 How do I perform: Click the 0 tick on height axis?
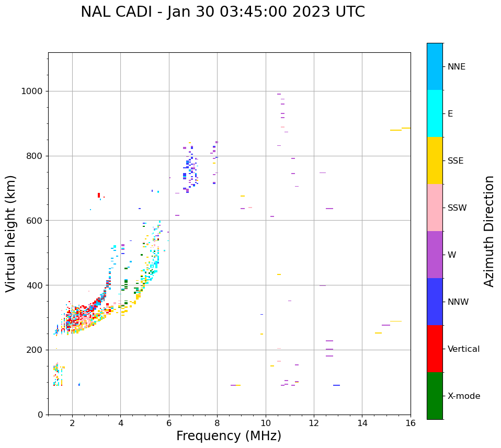(40, 415)
